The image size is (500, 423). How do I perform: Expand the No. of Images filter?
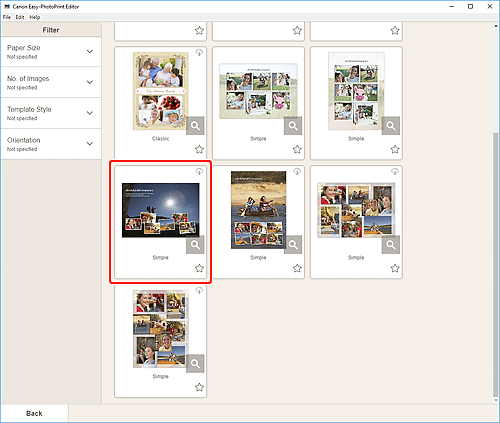pyautogui.click(x=51, y=82)
